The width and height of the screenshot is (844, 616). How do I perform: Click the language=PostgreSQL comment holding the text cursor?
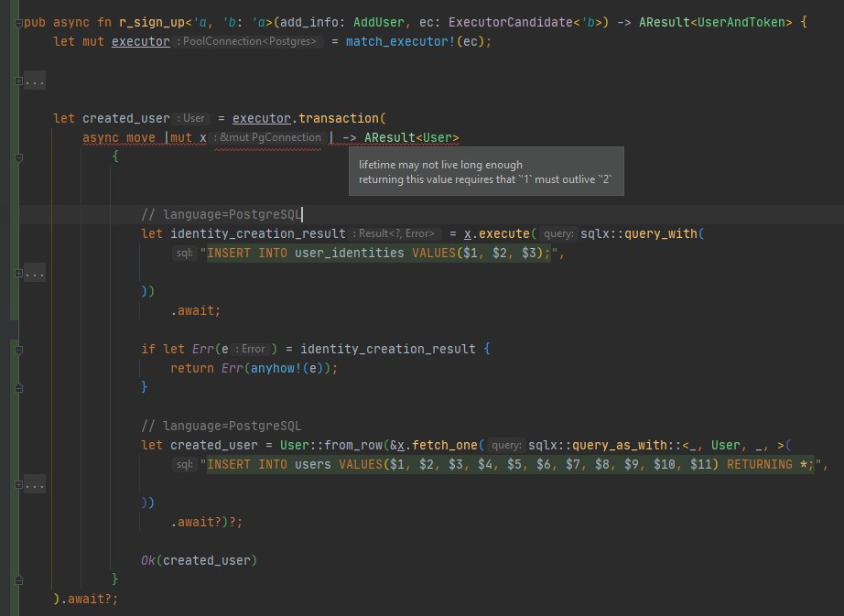click(x=222, y=215)
